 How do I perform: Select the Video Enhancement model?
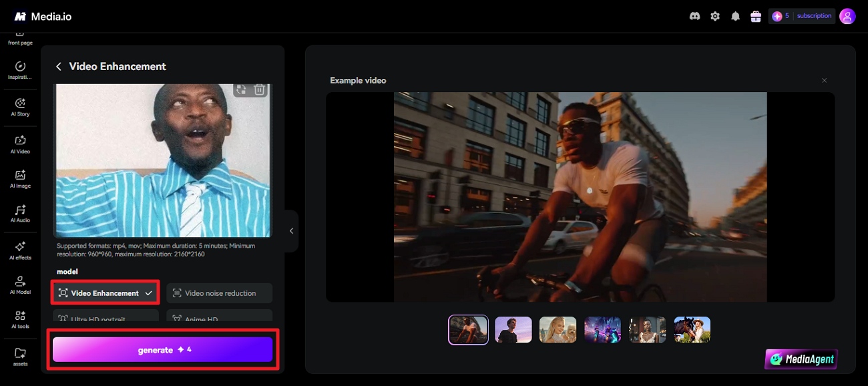(x=105, y=293)
